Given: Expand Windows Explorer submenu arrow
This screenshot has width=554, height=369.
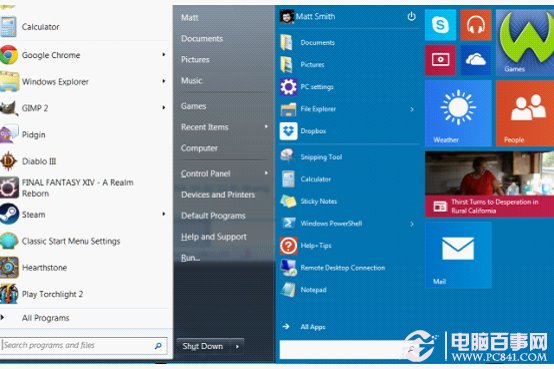Looking at the screenshot, I should [164, 81].
